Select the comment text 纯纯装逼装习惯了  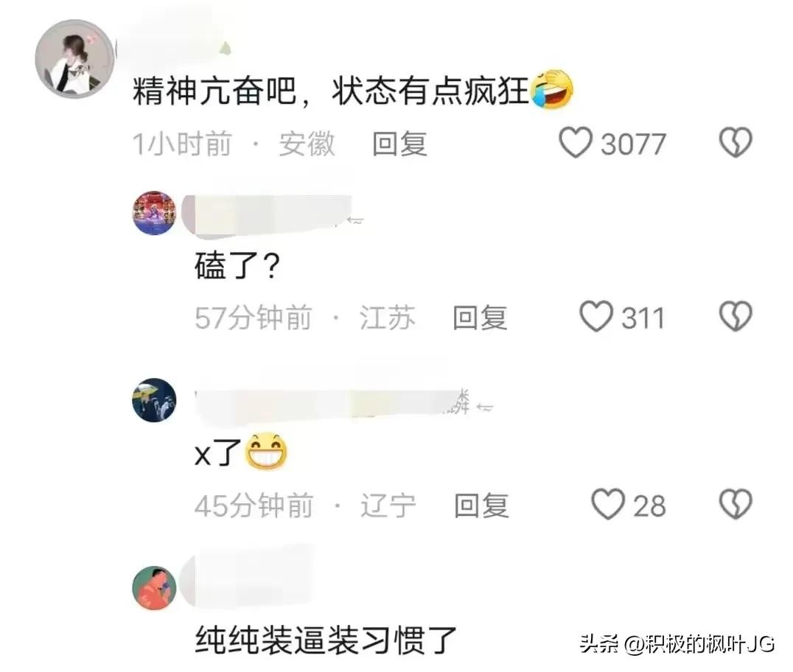(x=326, y=640)
